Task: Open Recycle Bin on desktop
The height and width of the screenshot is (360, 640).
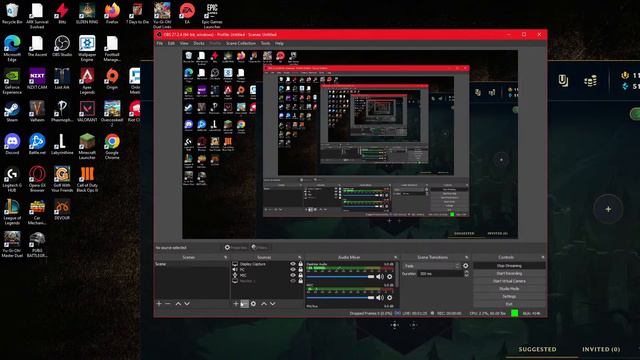Action: point(12,13)
